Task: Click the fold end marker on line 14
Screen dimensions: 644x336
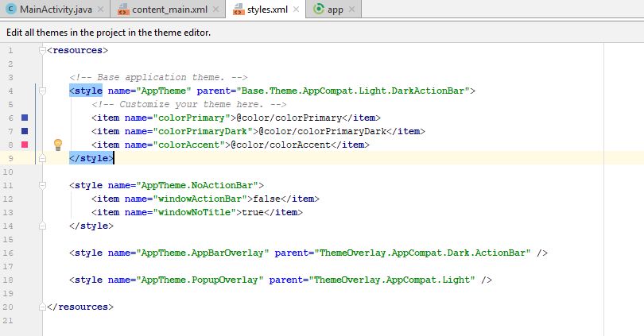Action: pyautogui.click(x=42, y=226)
